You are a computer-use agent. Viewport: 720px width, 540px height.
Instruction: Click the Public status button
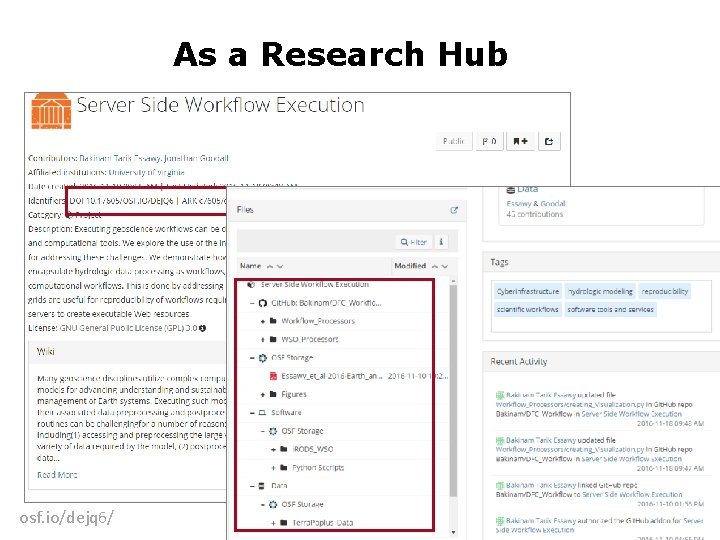(x=453, y=141)
